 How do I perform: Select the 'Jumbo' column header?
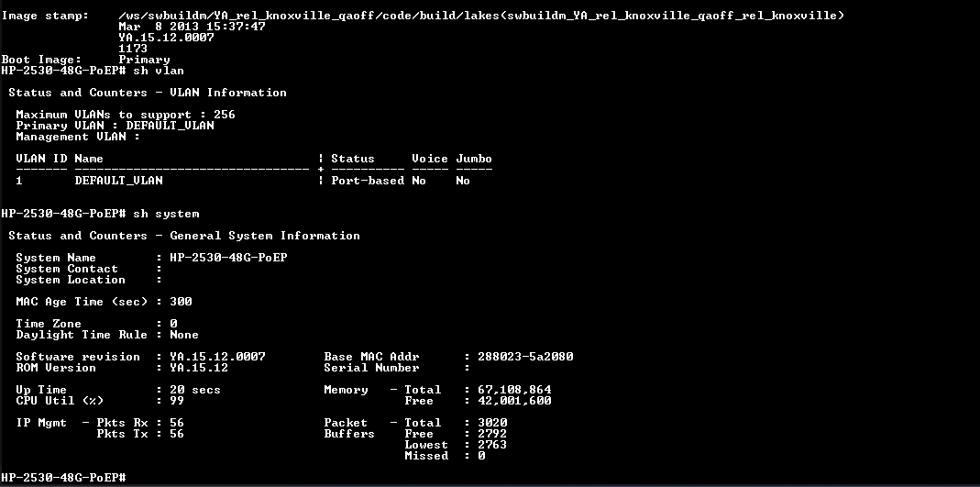(474, 159)
